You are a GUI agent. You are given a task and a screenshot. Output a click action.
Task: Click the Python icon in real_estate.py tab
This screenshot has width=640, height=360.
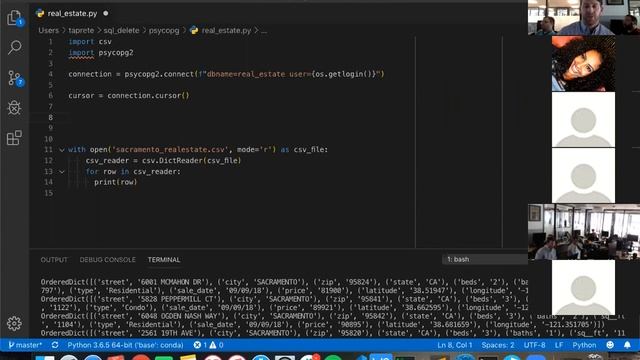pyautogui.click(x=40, y=13)
